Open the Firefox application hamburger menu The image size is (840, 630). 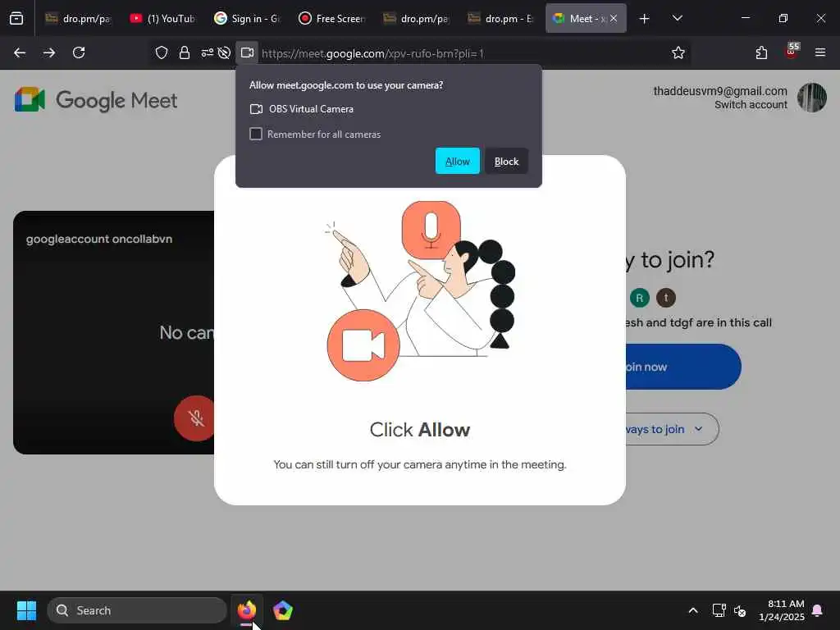tap(820, 52)
